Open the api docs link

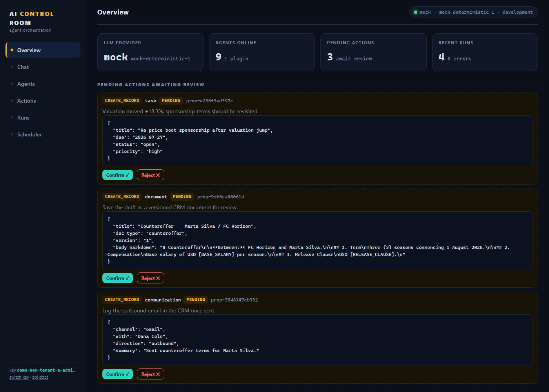(40, 377)
